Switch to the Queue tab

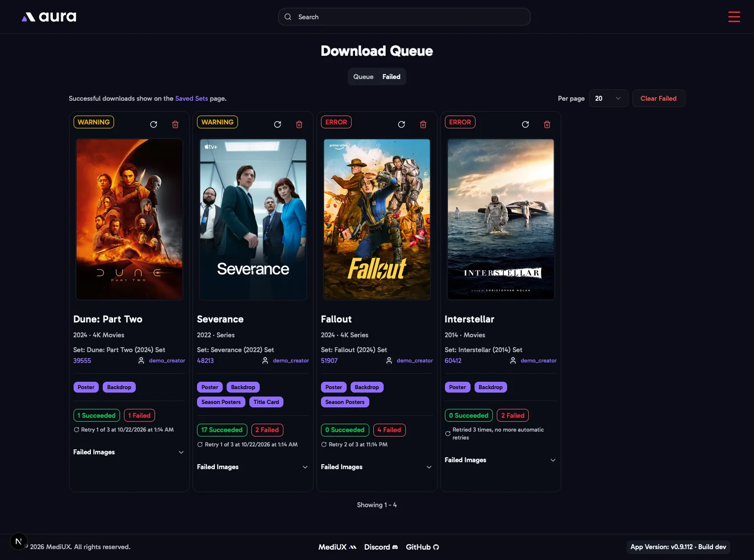coord(363,77)
